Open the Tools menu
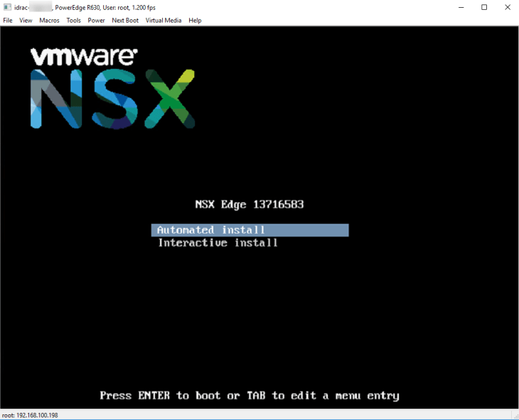This screenshot has height=420, width=519. 73,21
